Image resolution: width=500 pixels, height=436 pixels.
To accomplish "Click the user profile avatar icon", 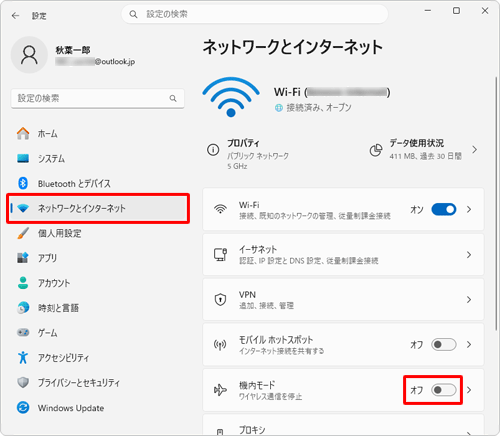I will [x=29, y=55].
